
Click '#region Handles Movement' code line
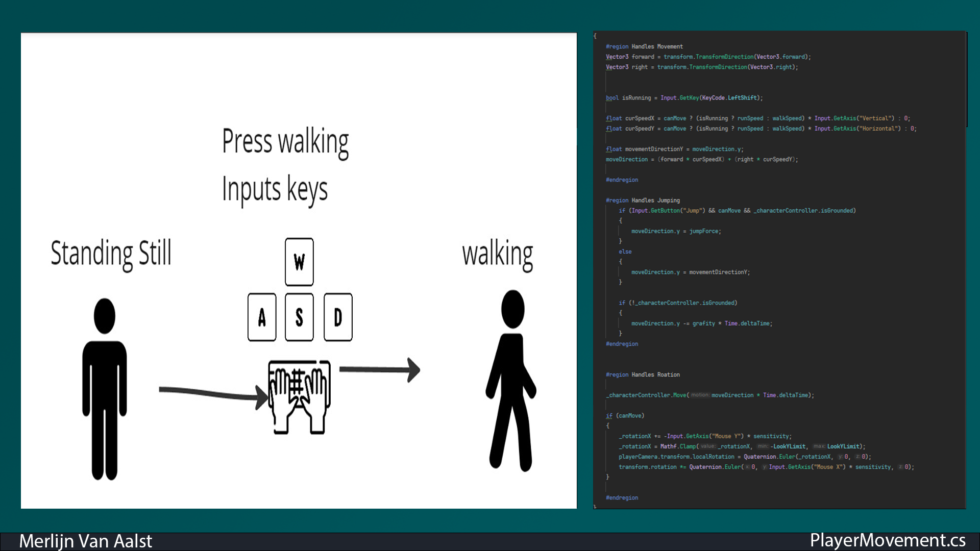coord(644,46)
